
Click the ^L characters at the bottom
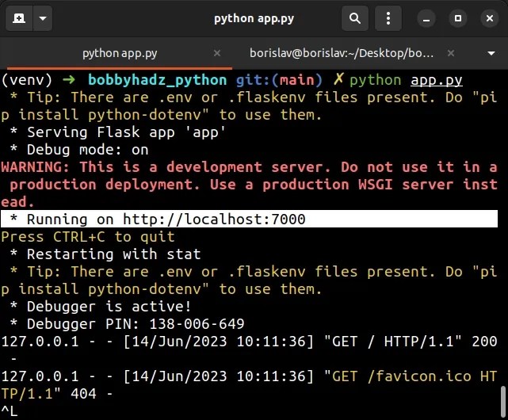point(10,411)
